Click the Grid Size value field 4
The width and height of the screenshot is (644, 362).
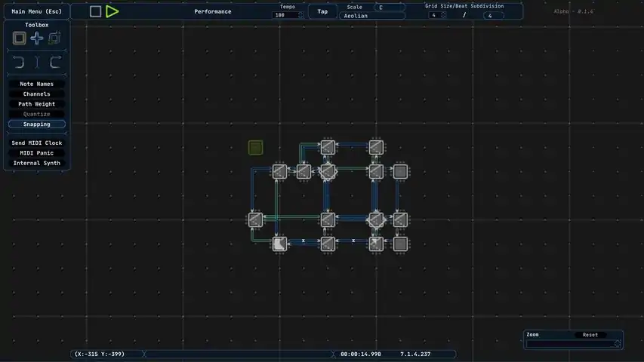point(434,15)
